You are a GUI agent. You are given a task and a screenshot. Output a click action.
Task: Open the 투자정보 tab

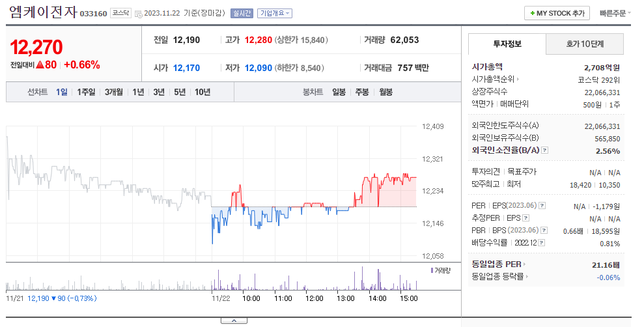point(507,44)
